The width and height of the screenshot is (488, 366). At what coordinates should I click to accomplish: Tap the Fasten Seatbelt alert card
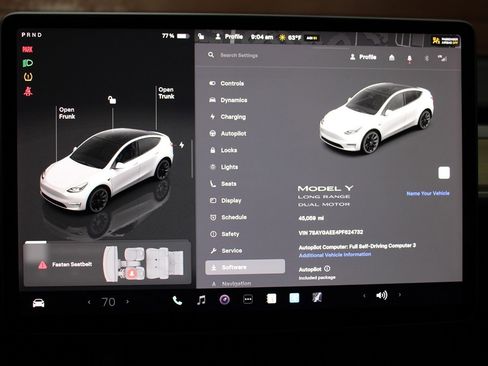coord(107,264)
